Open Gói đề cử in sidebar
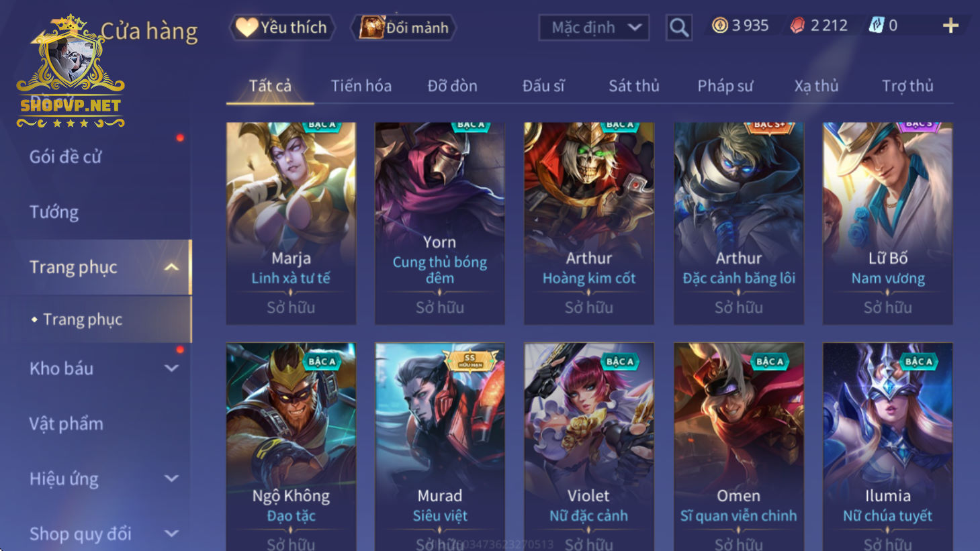980x551 pixels. coord(66,157)
